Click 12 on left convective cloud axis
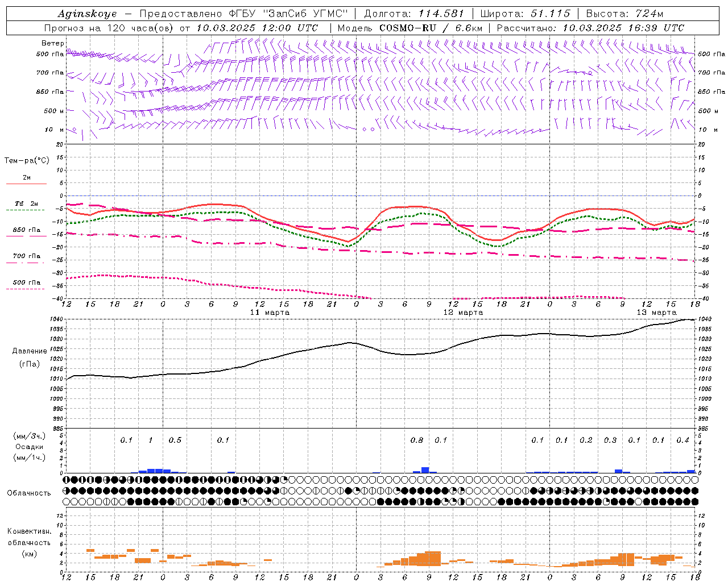This screenshot has width=728, height=582. (x=60, y=516)
